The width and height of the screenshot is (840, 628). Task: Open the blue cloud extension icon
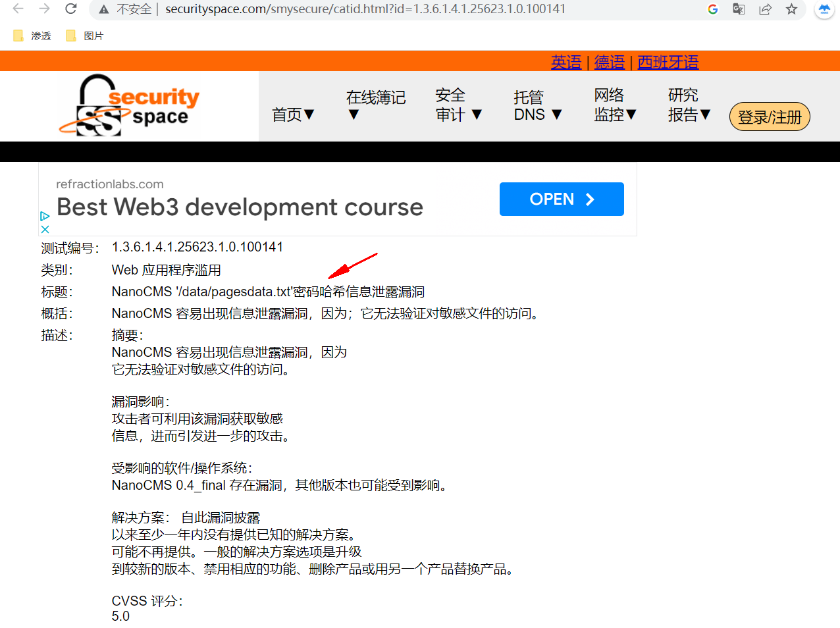pyautogui.click(x=824, y=9)
